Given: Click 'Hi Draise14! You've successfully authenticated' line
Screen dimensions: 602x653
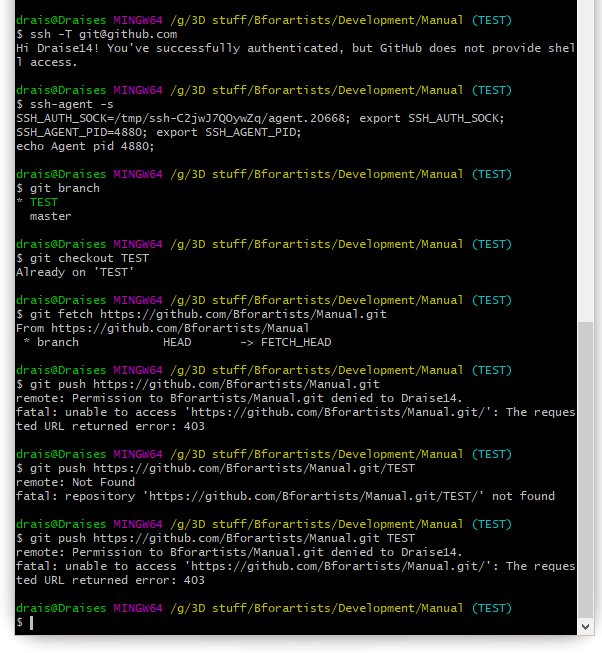Looking at the screenshot, I should (x=296, y=48).
